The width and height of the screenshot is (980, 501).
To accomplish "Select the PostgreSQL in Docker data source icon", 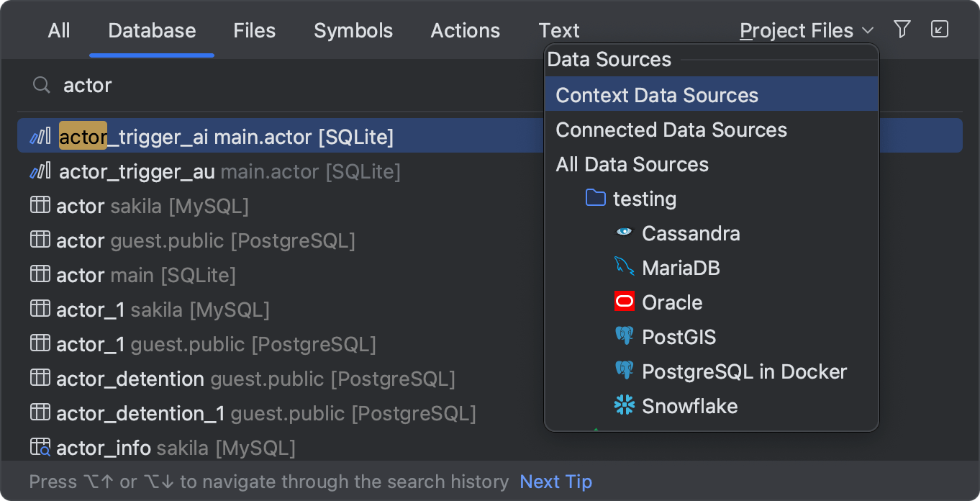I will pos(624,371).
